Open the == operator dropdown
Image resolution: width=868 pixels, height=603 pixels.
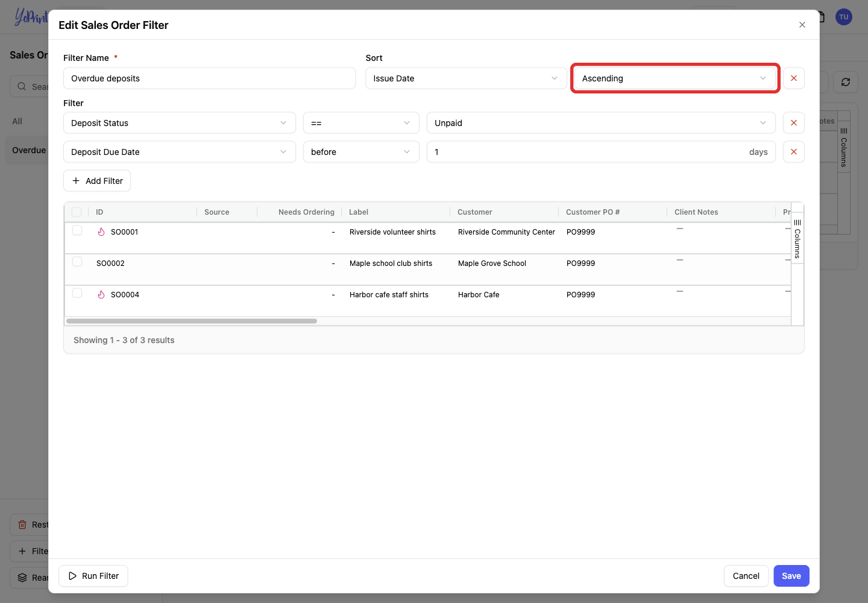coord(361,123)
